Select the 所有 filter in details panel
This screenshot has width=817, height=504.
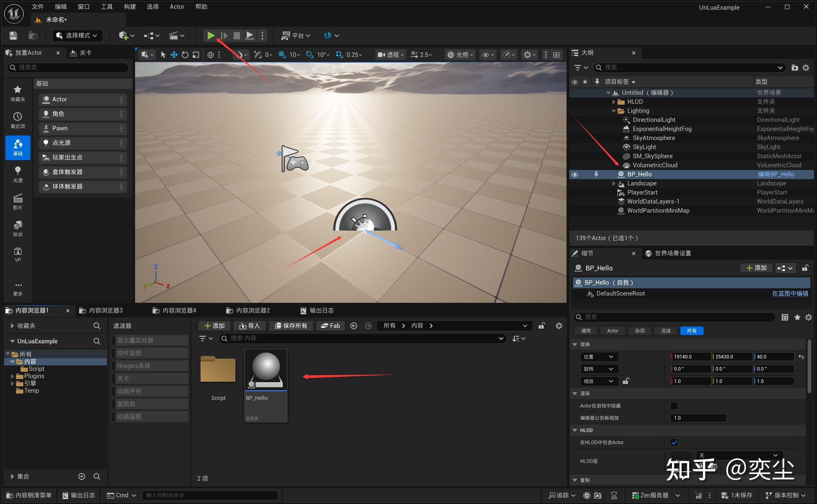[692, 331]
